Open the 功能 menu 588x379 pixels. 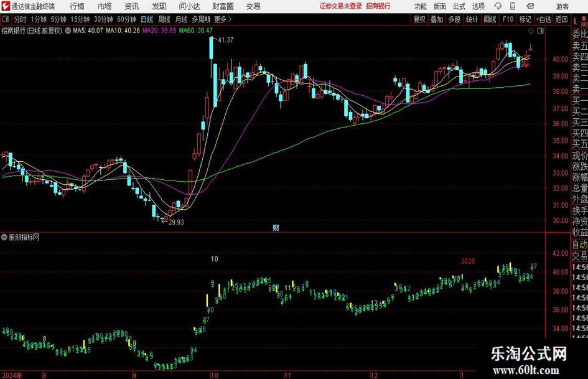[421, 6]
